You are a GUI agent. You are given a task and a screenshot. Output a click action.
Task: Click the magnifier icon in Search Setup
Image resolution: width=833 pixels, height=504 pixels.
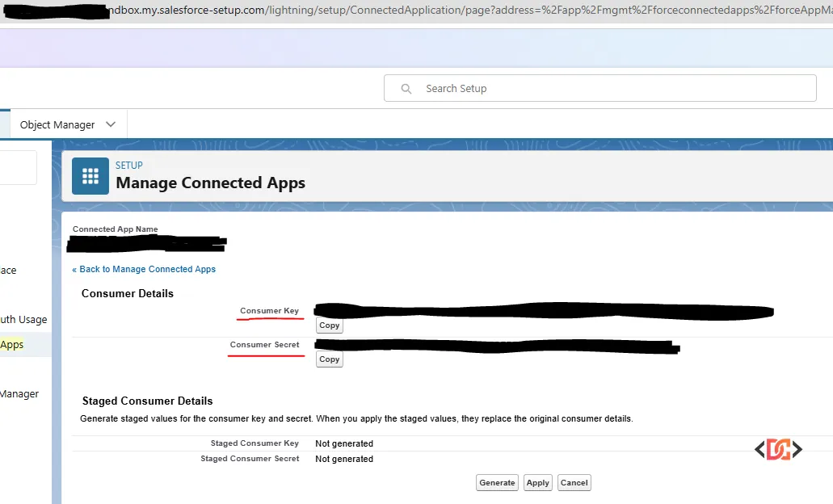click(406, 89)
